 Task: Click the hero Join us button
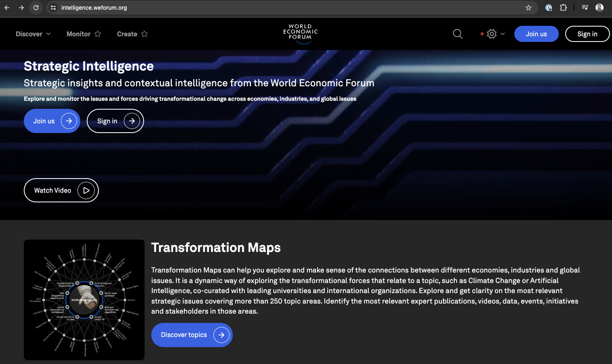[x=52, y=121]
